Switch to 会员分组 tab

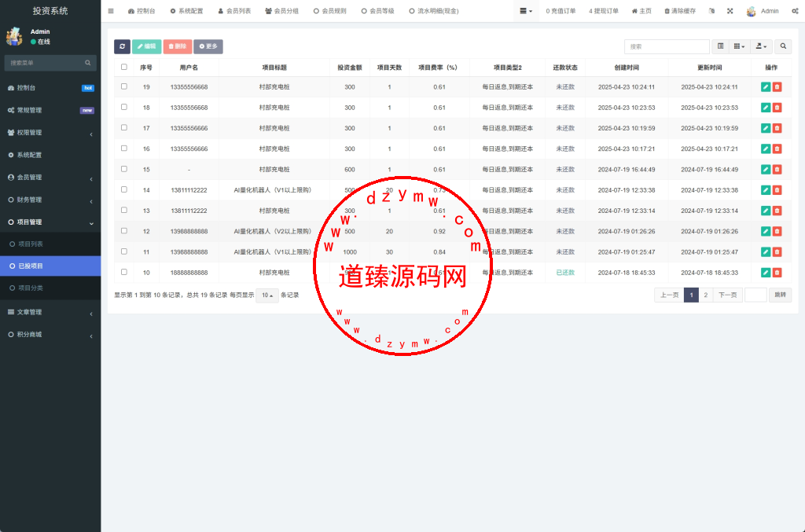[282, 11]
